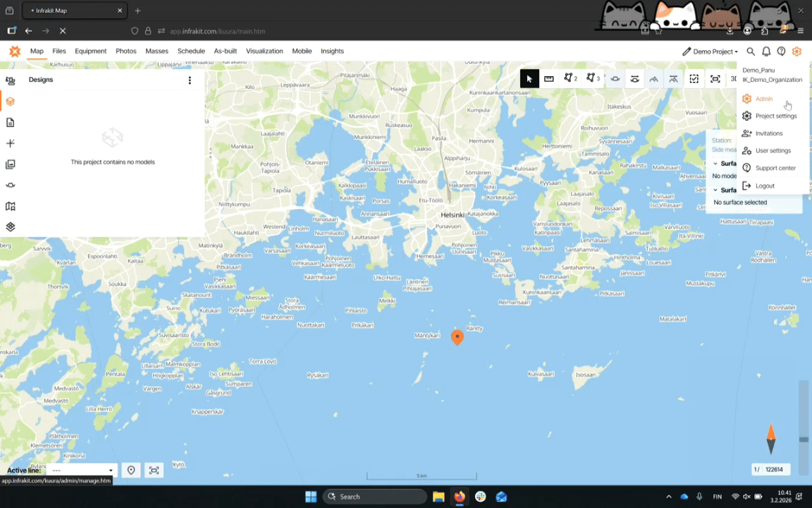
Task: Open the Photos tab
Action: pos(126,51)
